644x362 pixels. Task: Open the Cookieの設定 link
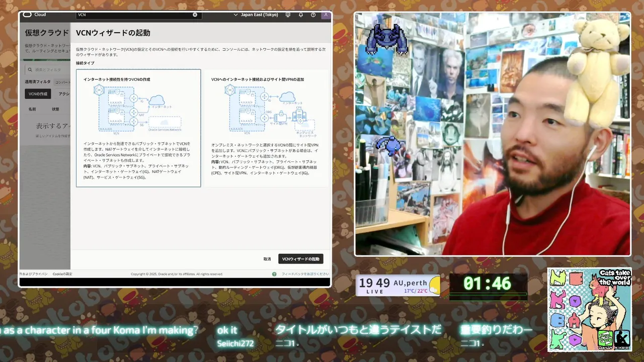pyautogui.click(x=62, y=274)
